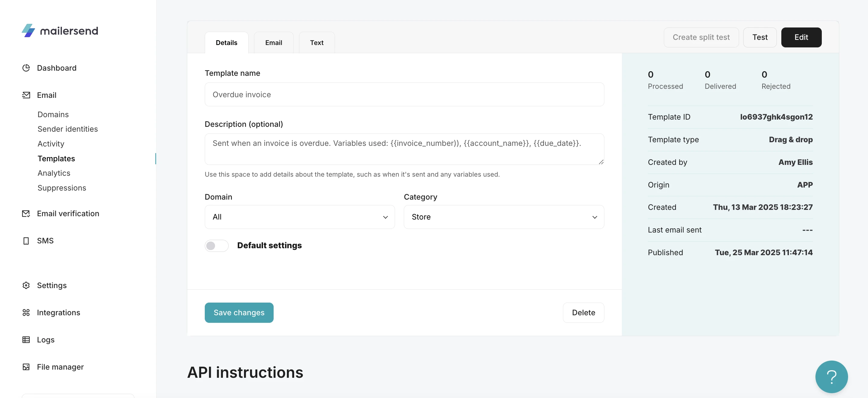Click the Delete template button
Viewport: 868px width, 398px height.
click(583, 313)
